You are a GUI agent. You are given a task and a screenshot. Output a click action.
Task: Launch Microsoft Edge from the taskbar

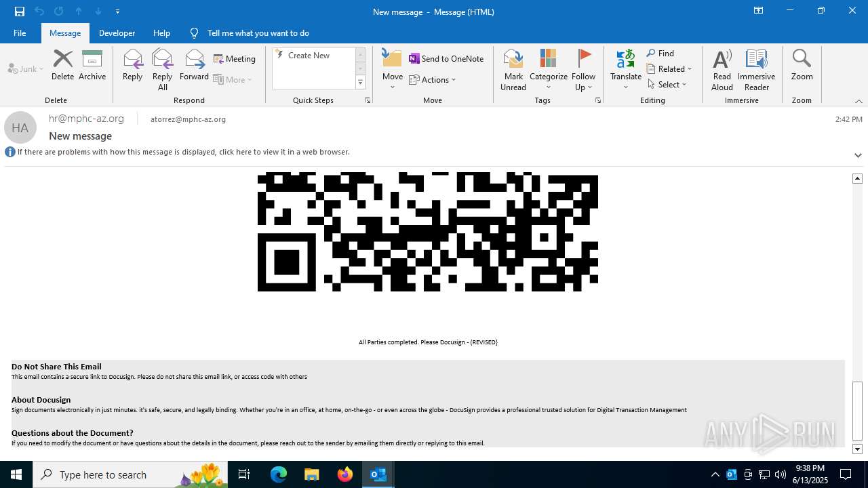click(x=279, y=474)
